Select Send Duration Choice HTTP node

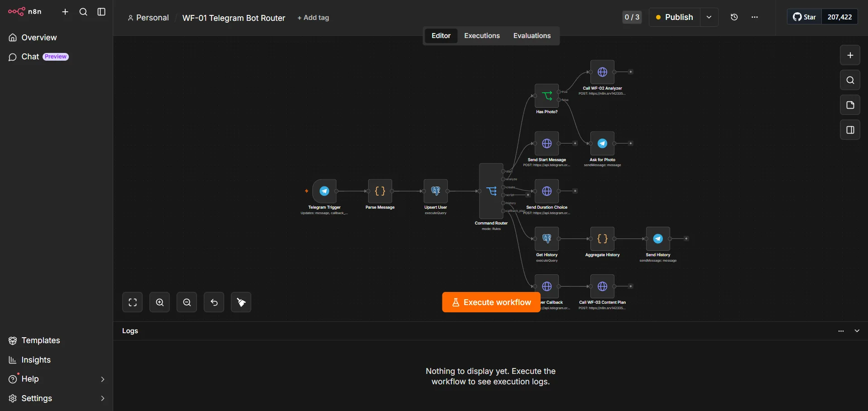547,191
